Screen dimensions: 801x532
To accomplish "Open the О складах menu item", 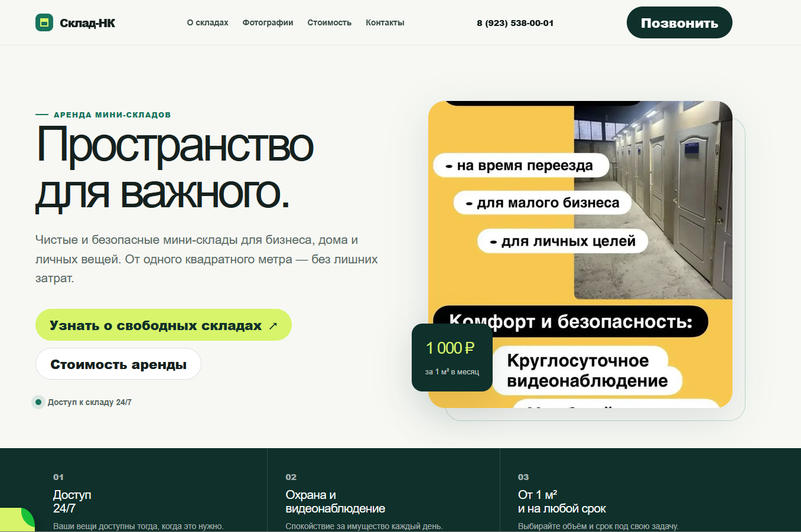I will pos(207,22).
